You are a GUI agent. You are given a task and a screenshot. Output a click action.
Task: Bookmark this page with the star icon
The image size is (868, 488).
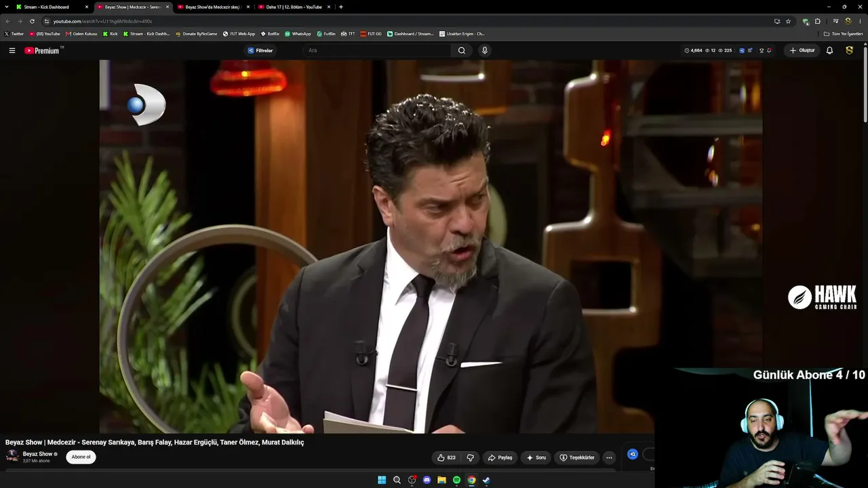pos(788,21)
